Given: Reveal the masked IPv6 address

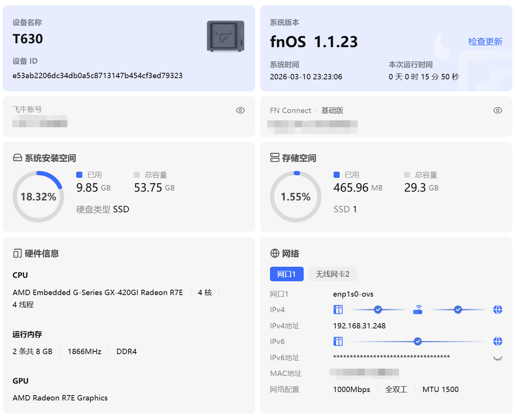Looking at the screenshot, I should [497, 359].
